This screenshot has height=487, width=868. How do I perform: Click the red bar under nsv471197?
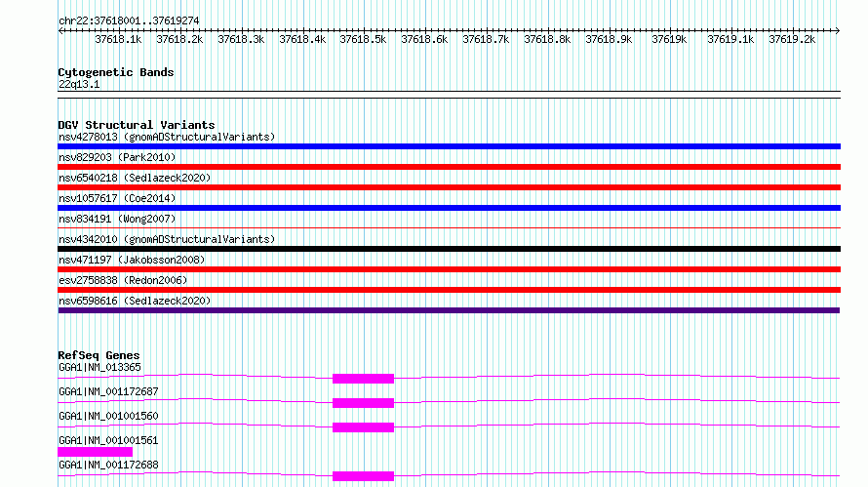click(449, 269)
